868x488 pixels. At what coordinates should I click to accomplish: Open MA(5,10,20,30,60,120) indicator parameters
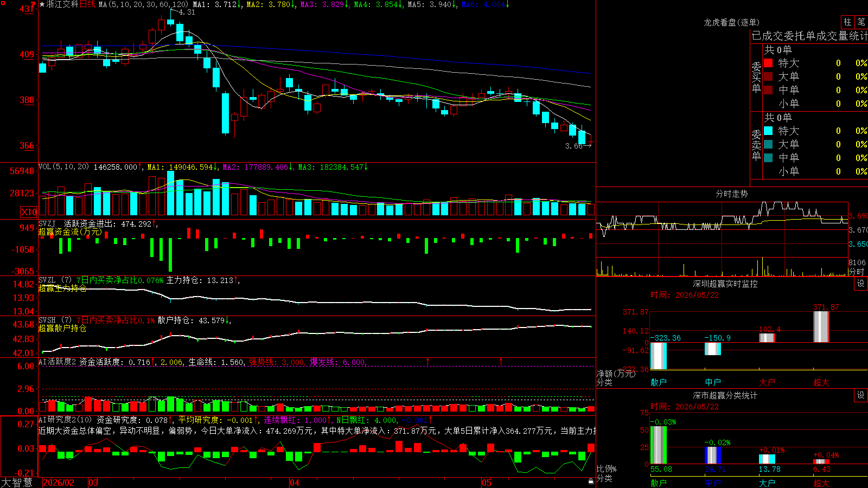pos(143,4)
